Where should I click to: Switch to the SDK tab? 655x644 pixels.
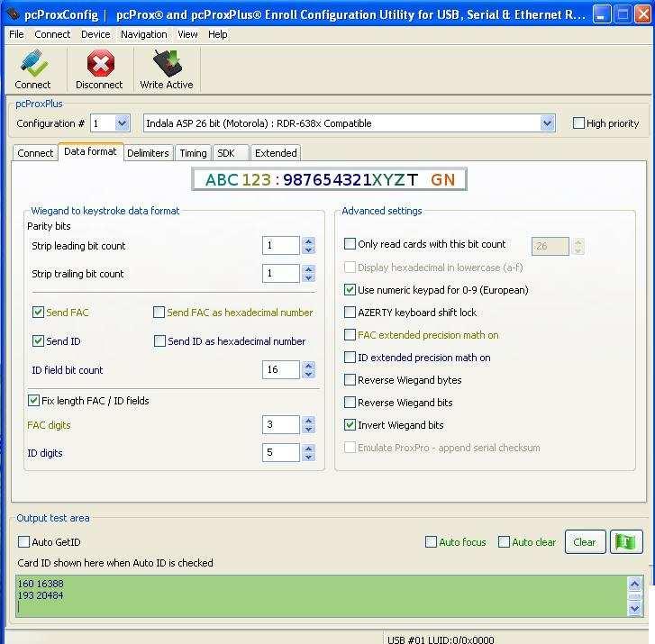pyautogui.click(x=231, y=153)
